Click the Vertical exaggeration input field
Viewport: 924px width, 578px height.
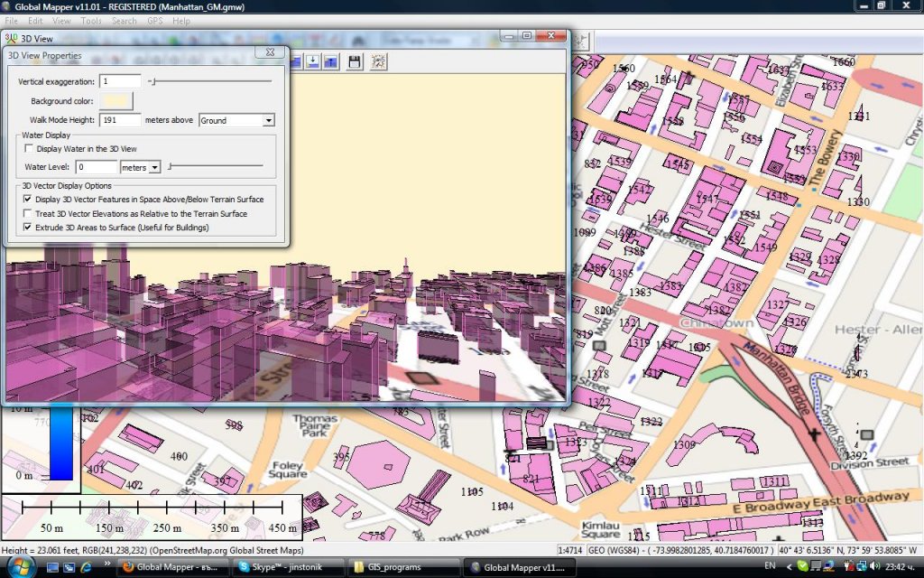pyautogui.click(x=120, y=81)
